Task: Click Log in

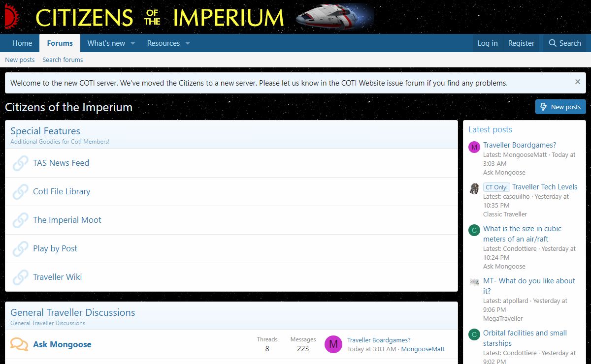Action: [x=488, y=43]
